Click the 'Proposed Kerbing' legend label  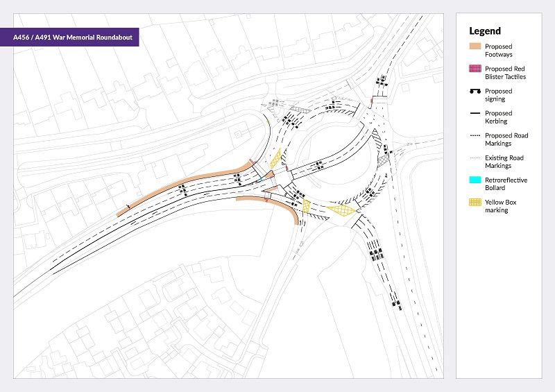click(x=498, y=117)
